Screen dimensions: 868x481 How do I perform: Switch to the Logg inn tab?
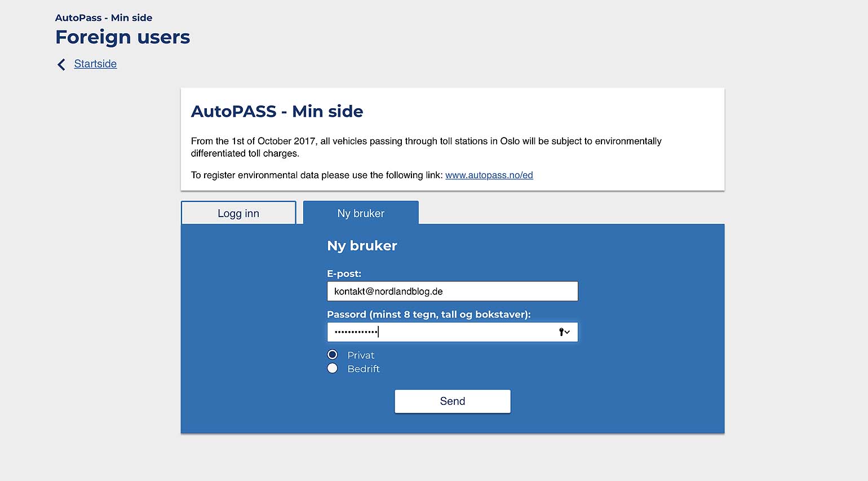point(238,213)
